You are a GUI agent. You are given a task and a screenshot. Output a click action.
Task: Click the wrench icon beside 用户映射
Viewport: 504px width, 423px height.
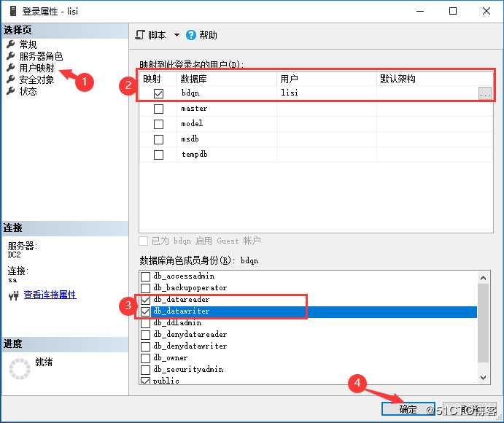pyautogui.click(x=11, y=68)
